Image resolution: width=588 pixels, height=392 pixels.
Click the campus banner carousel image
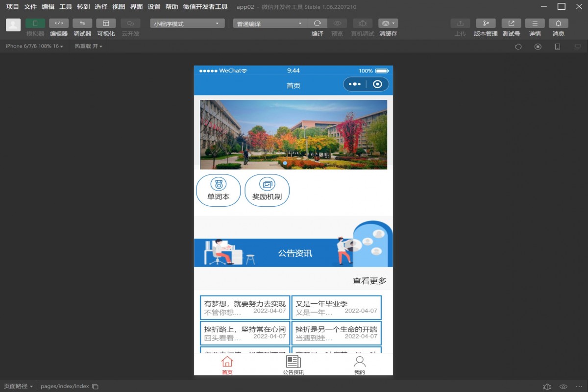click(293, 135)
